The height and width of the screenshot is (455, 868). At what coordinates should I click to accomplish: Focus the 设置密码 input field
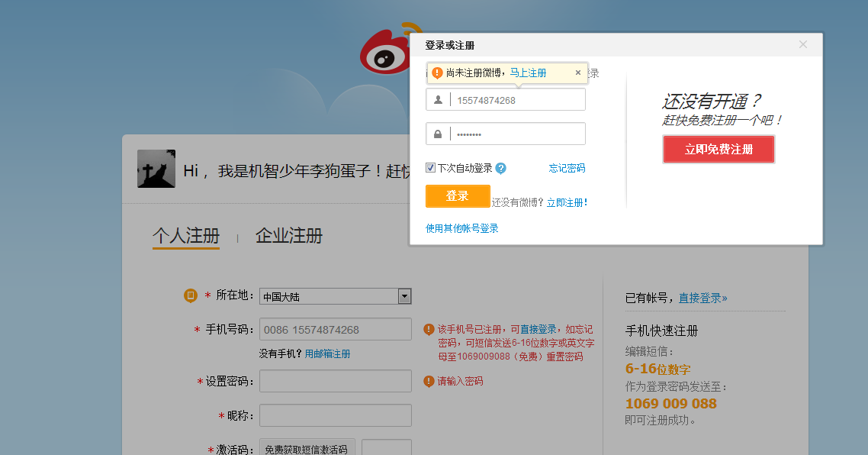[x=336, y=381]
